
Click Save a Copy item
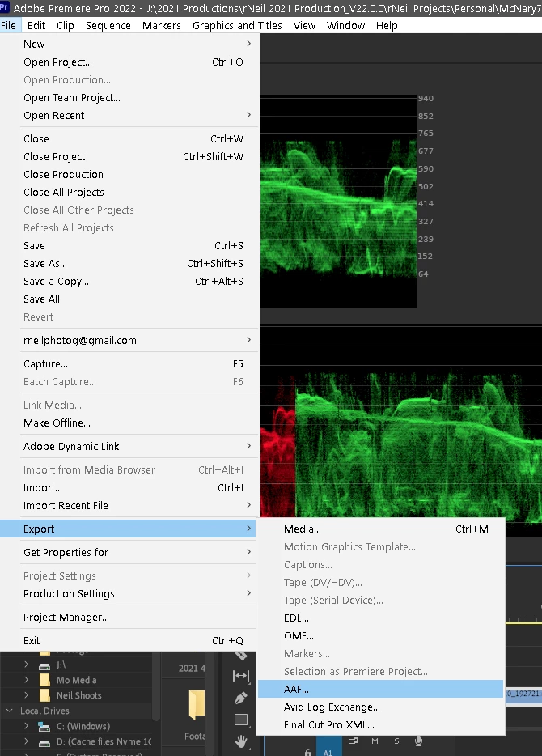(x=130, y=281)
